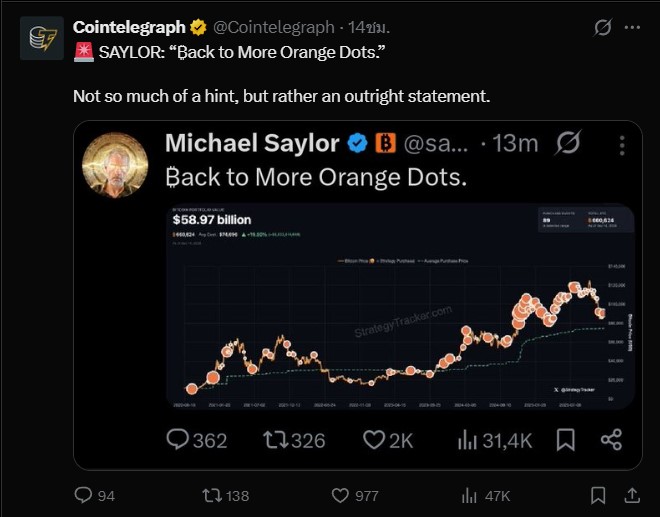Image resolution: width=660 pixels, height=517 pixels.
Task: Open the Bitcoin price chart image
Action: [400, 306]
